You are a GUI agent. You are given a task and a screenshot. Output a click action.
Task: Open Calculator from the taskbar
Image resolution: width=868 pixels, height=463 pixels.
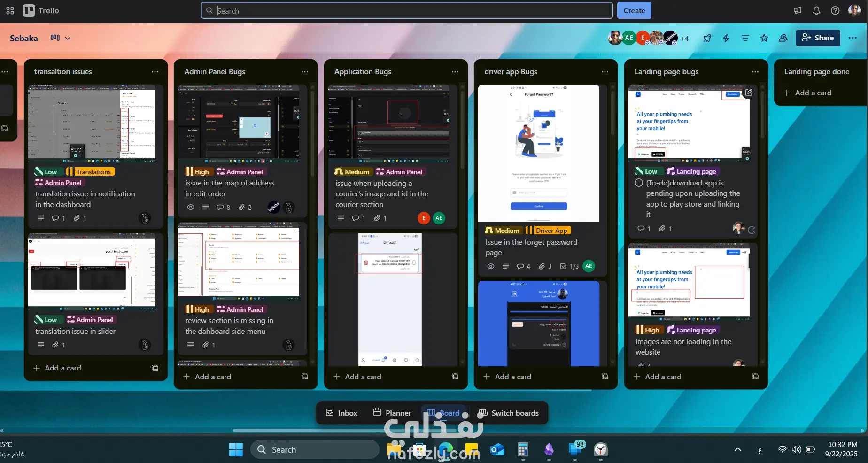coord(523,450)
